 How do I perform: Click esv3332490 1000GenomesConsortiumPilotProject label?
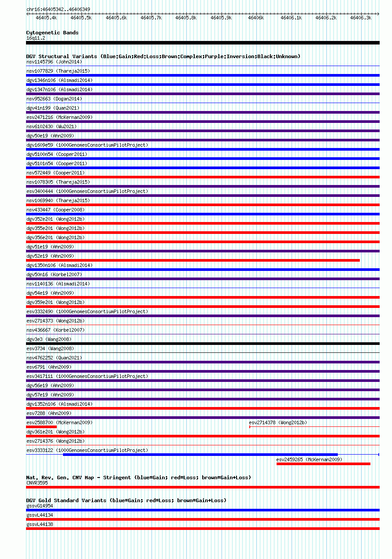87,311
